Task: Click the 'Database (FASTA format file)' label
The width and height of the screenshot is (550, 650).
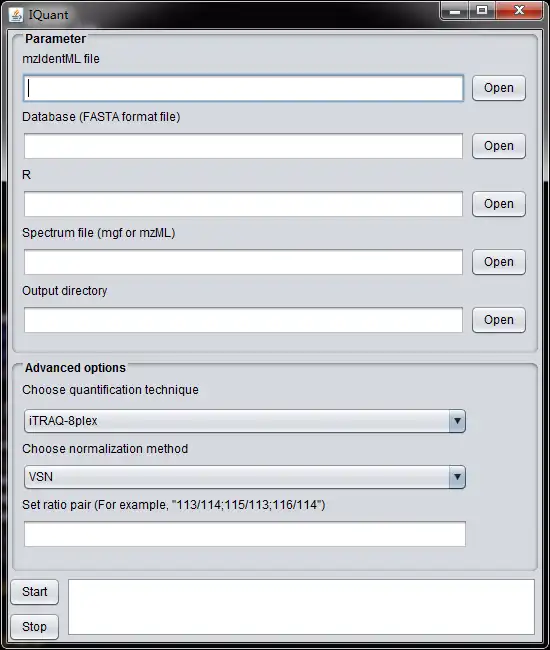Action: pyautogui.click(x=101, y=117)
